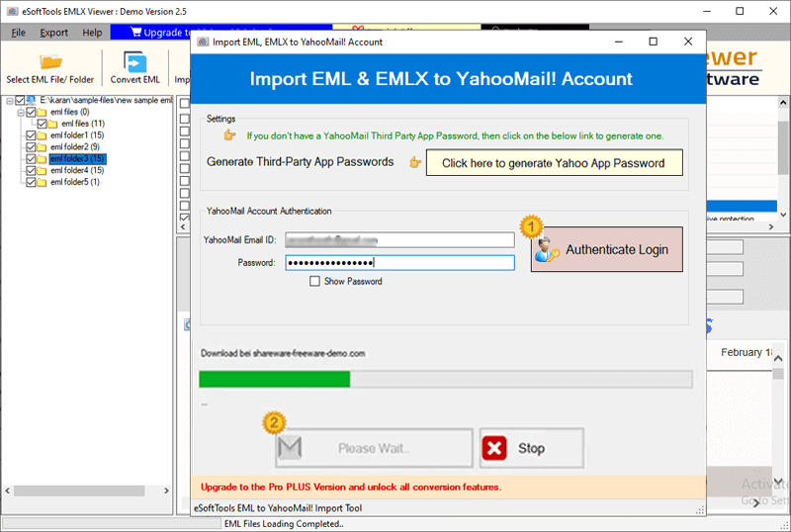Minimize the Import EML dialog window
The height and width of the screenshot is (532, 791).
pos(619,42)
